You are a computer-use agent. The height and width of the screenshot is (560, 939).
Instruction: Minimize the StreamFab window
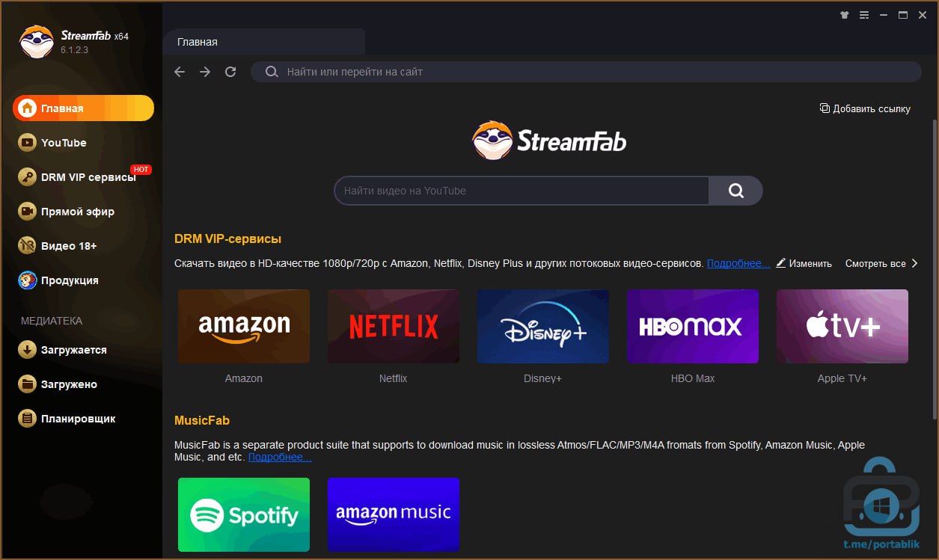[884, 15]
